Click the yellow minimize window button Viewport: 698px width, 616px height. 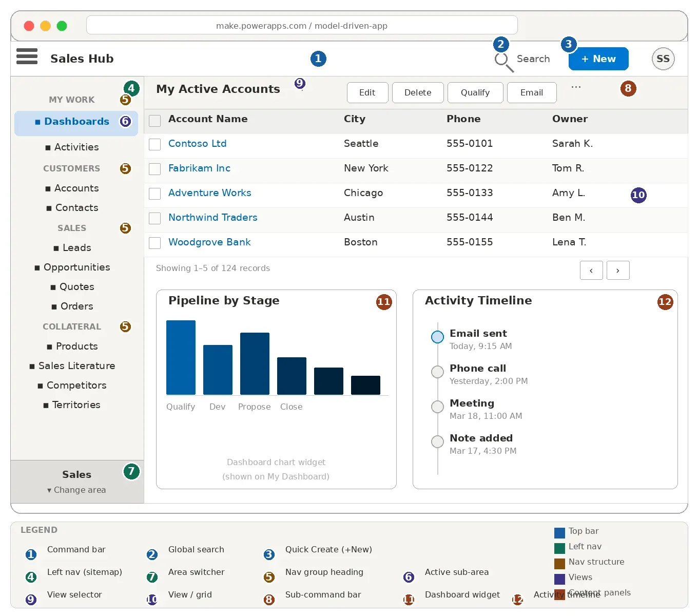pos(45,26)
